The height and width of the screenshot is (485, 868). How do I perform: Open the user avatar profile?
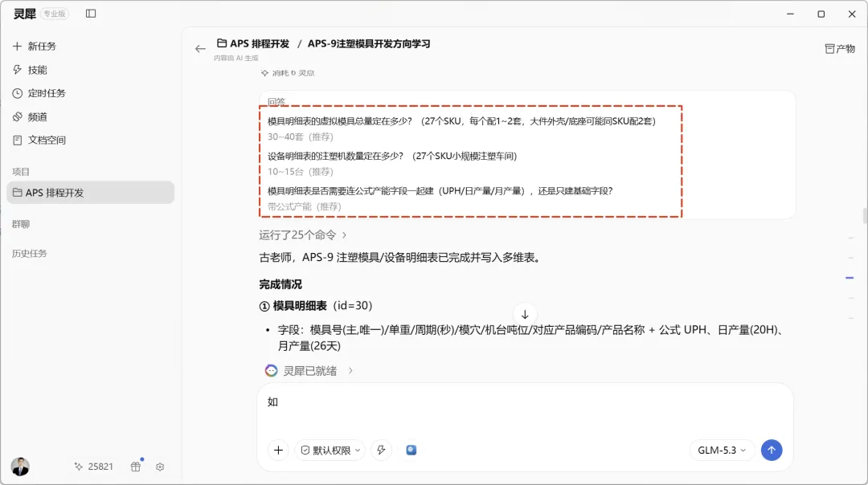coord(20,467)
